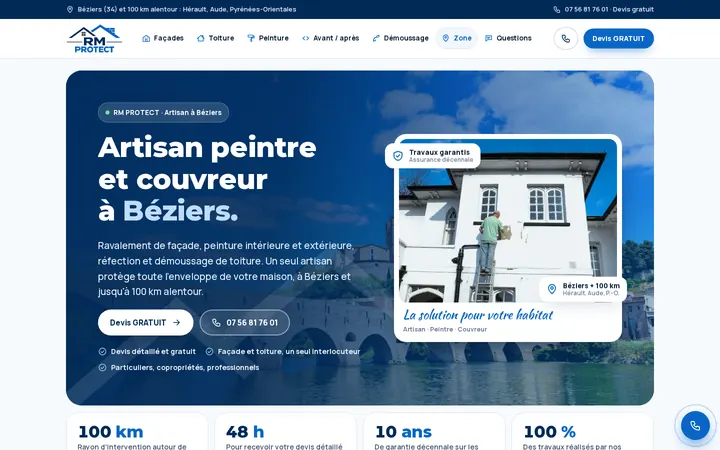Click the phone icon in top bar
This screenshot has height=450, width=720.
557,10
